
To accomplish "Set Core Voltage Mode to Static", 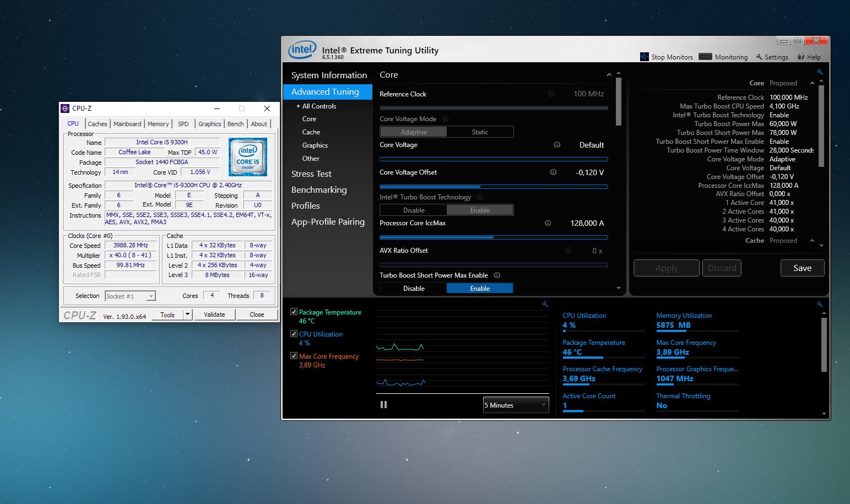I will (480, 132).
